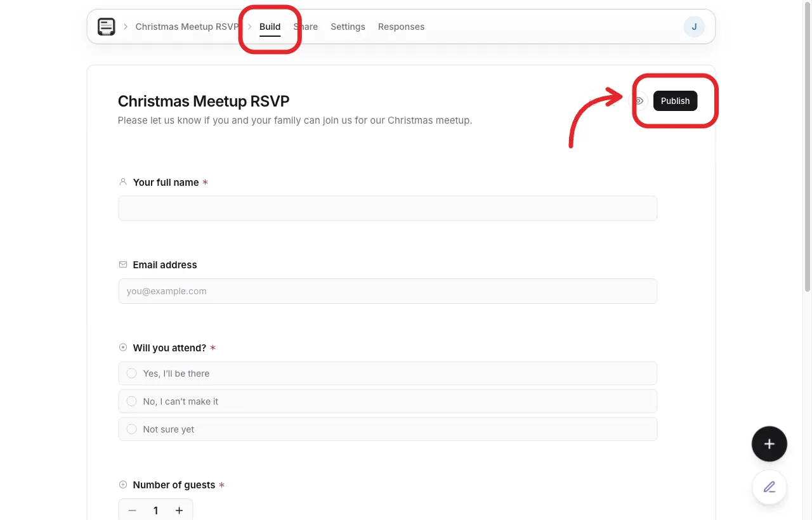Click the form description about Christmas meetup
Screen dimensions: 812x520
(x=295, y=120)
